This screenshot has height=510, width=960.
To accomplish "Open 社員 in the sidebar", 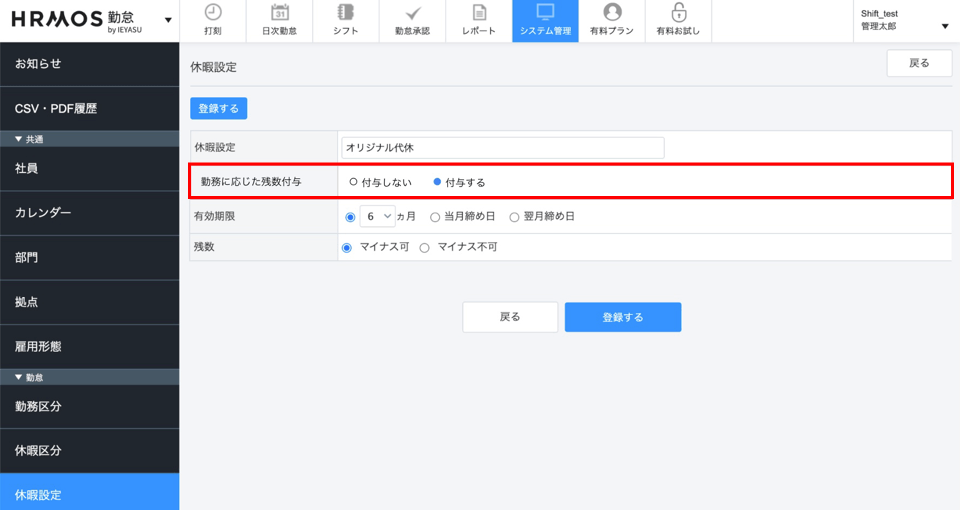I will point(90,168).
